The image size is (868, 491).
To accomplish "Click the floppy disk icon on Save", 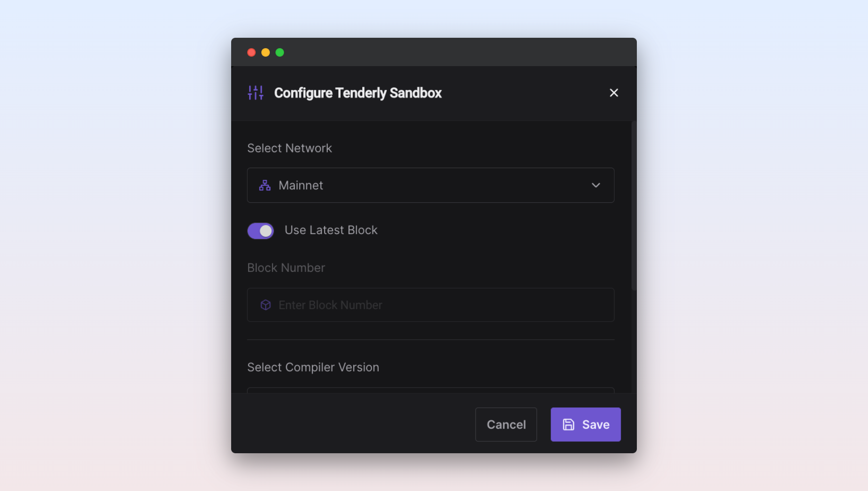I will [568, 424].
